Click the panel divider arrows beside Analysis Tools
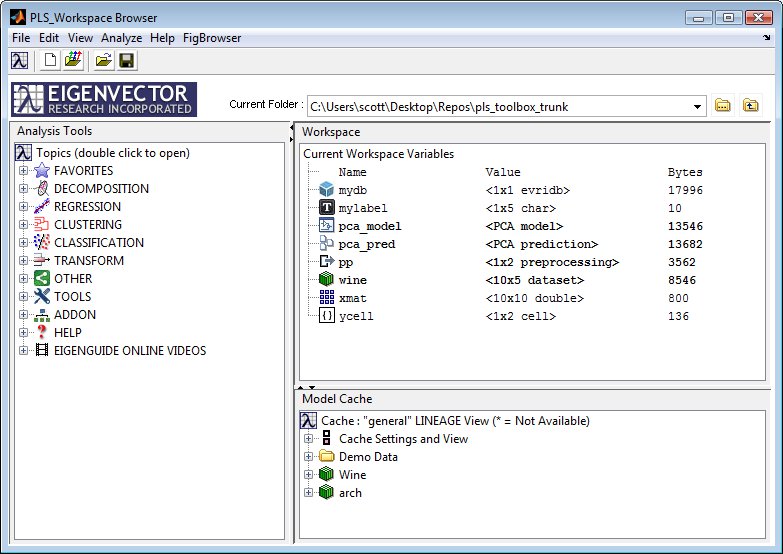This screenshot has height=554, width=783. (292, 134)
